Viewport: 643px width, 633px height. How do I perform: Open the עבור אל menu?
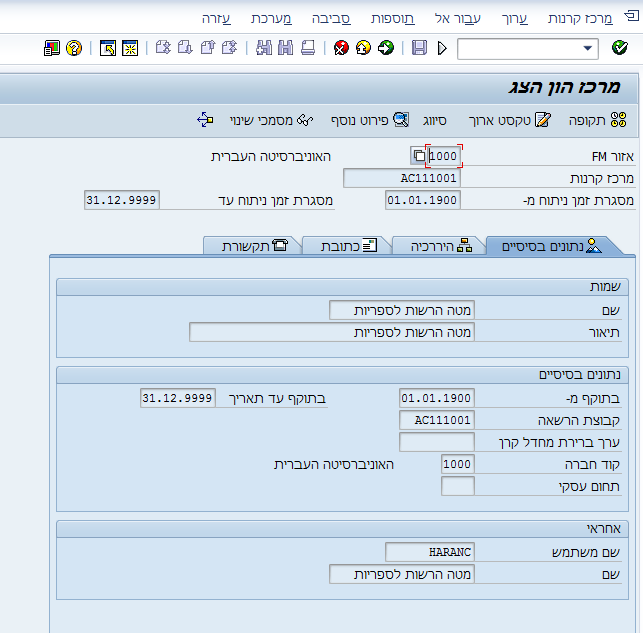coord(458,18)
